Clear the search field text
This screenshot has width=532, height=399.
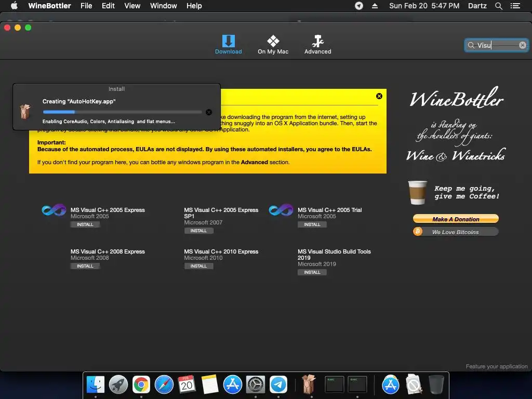(x=523, y=45)
